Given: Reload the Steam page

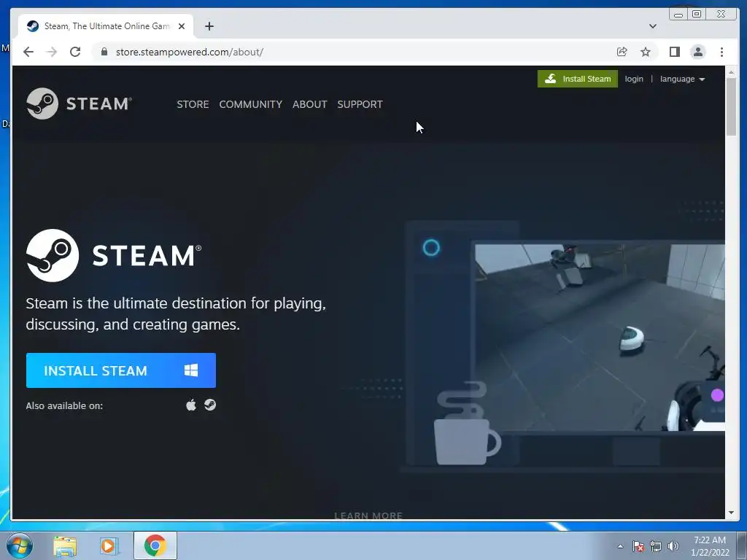Looking at the screenshot, I should [75, 52].
